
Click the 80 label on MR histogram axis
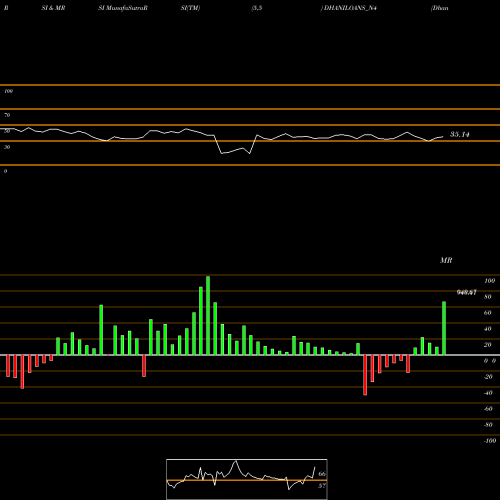point(488,297)
